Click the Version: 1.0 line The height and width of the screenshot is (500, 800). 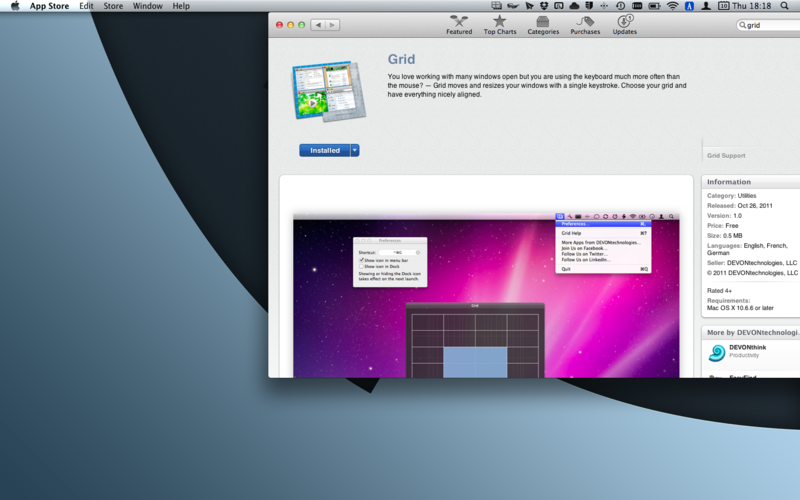click(724, 215)
